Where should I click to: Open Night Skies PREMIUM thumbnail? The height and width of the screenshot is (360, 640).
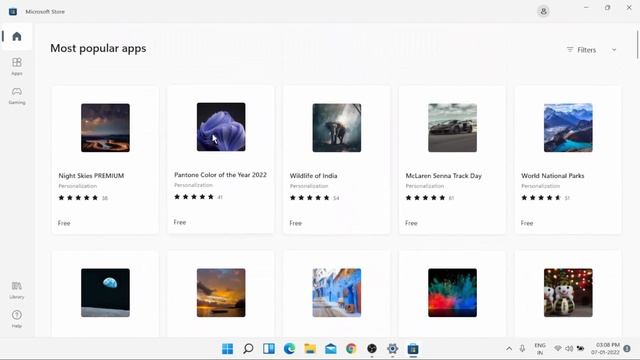coord(105,128)
